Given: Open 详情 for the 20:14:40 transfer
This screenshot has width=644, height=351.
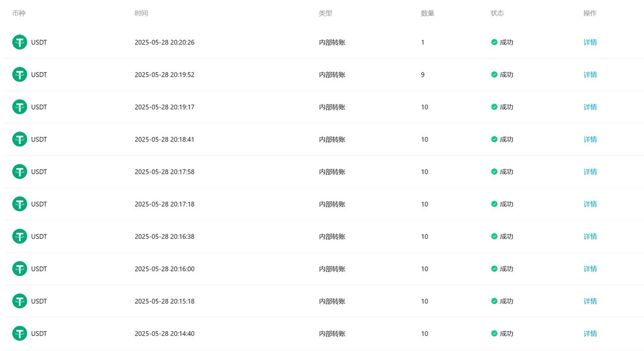Looking at the screenshot, I should coord(590,333).
